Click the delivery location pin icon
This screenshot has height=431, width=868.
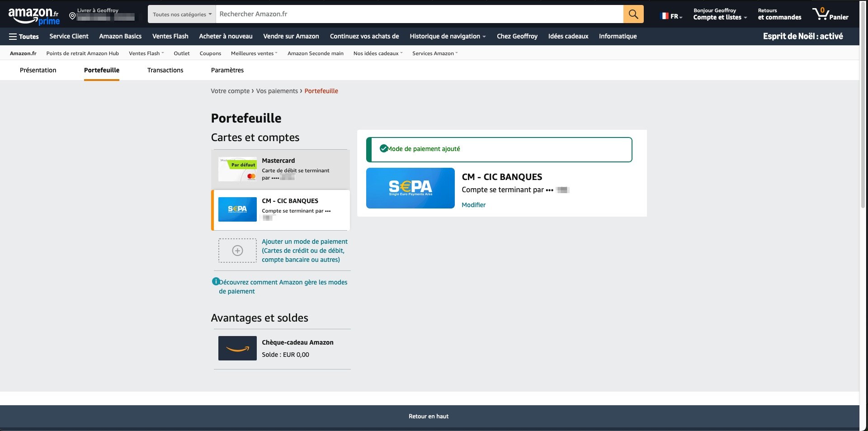(72, 16)
